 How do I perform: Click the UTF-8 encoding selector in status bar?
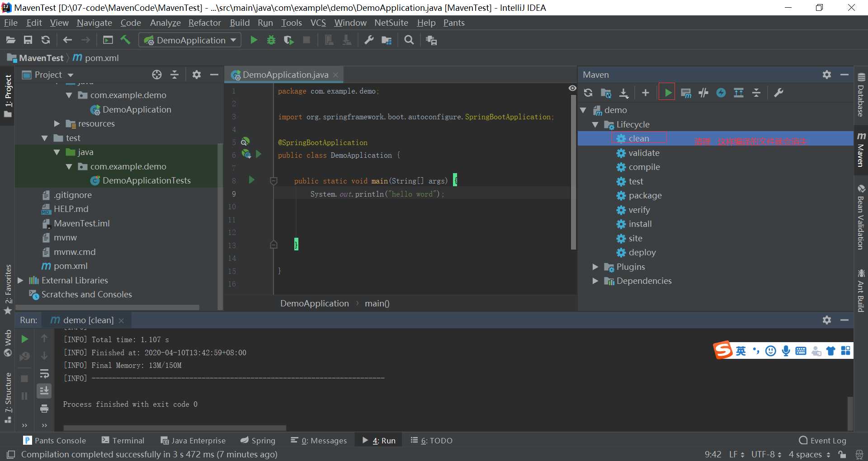[x=766, y=454]
